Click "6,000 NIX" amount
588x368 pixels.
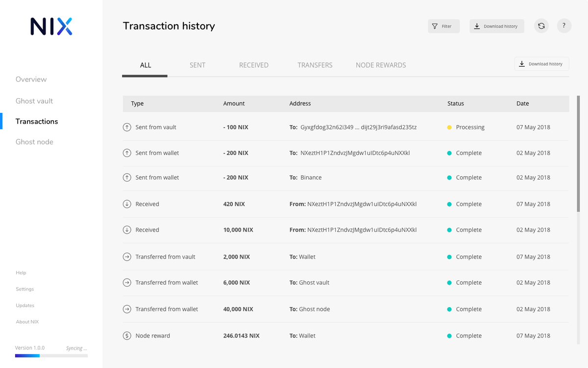[x=236, y=283]
